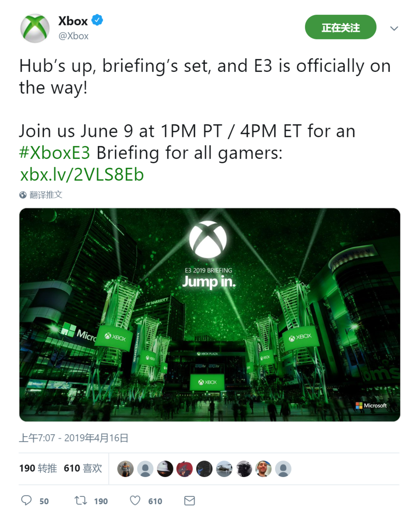
Task: Click the last gray default avatar
Action: click(x=283, y=469)
